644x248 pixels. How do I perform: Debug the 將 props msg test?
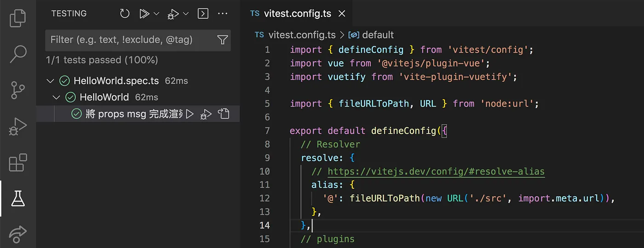point(206,114)
